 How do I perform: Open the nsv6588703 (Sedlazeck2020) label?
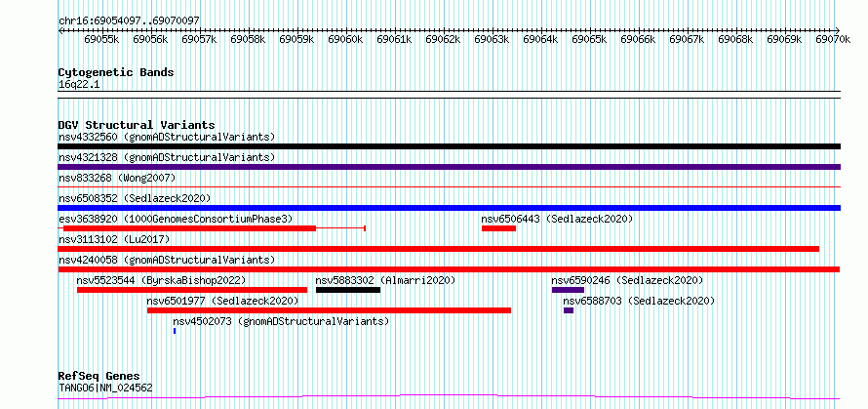(639, 301)
